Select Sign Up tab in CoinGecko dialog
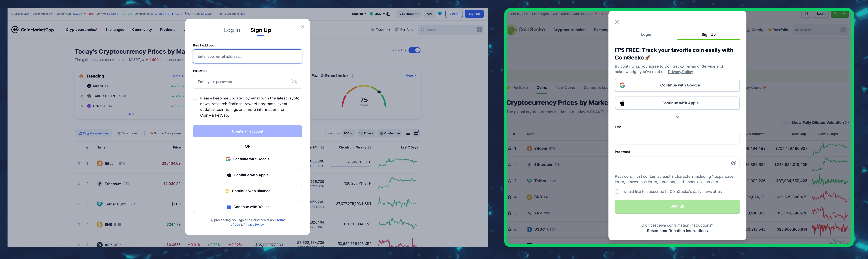This screenshot has height=259, width=868. pyautogui.click(x=708, y=34)
